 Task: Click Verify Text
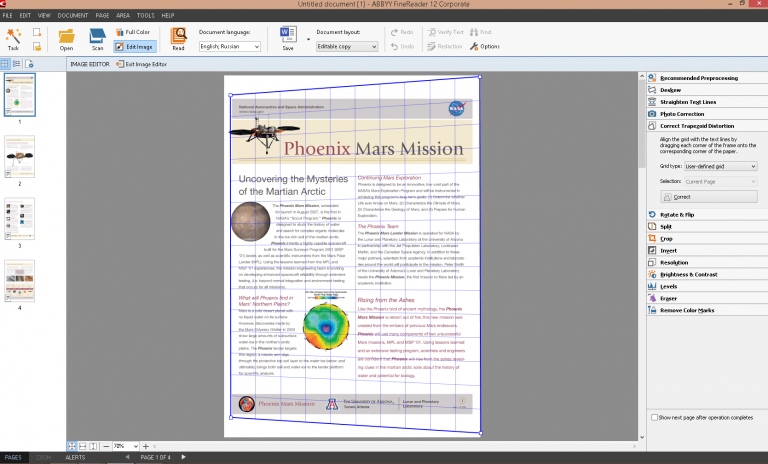(x=445, y=32)
